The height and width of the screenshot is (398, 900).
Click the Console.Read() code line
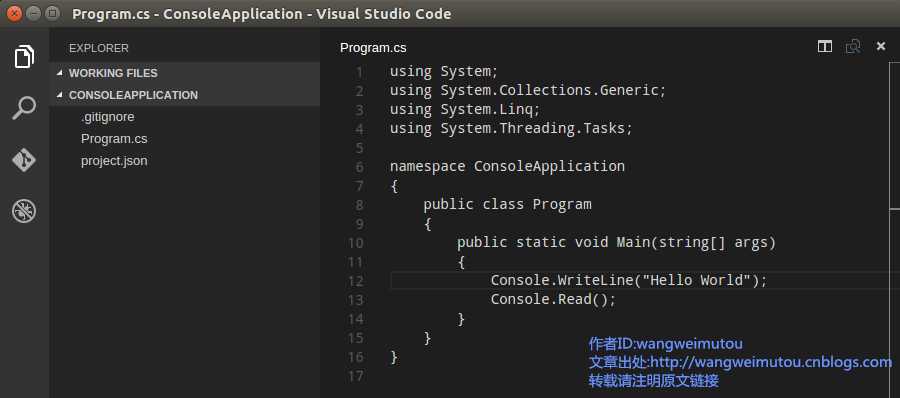(553, 299)
